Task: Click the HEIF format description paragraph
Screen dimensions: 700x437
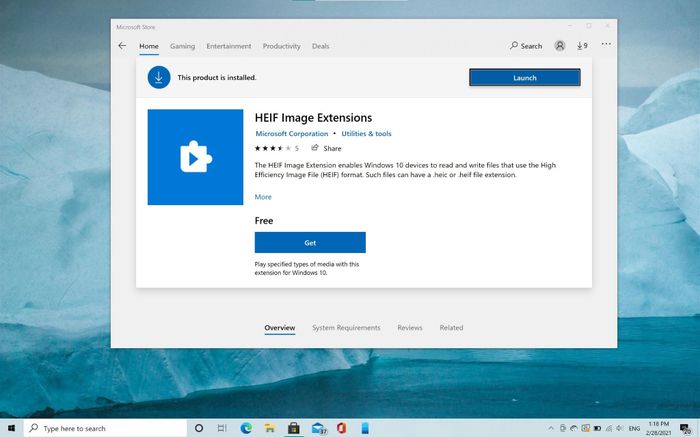Action: pyautogui.click(x=405, y=170)
